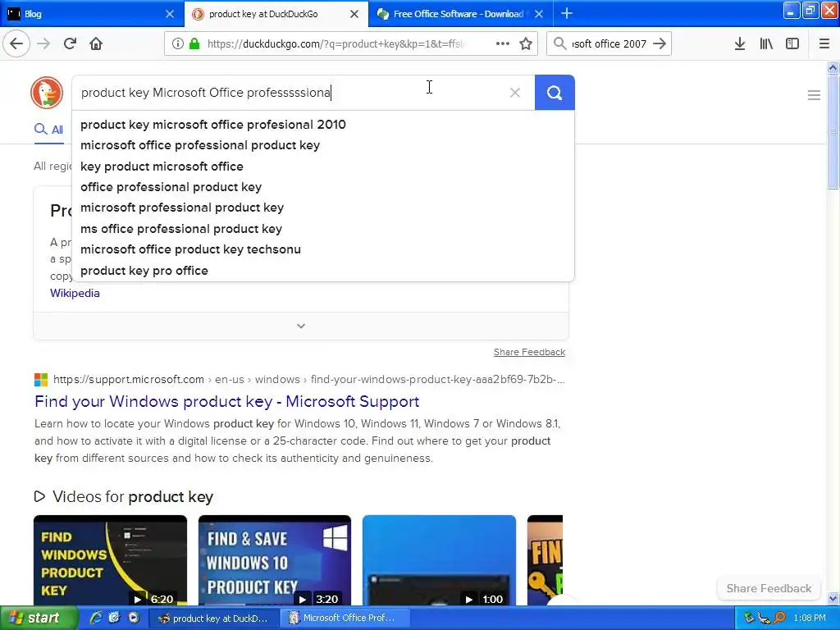Viewport: 840px width, 630px height.
Task: Open the Downloads panel
Action: (740, 43)
